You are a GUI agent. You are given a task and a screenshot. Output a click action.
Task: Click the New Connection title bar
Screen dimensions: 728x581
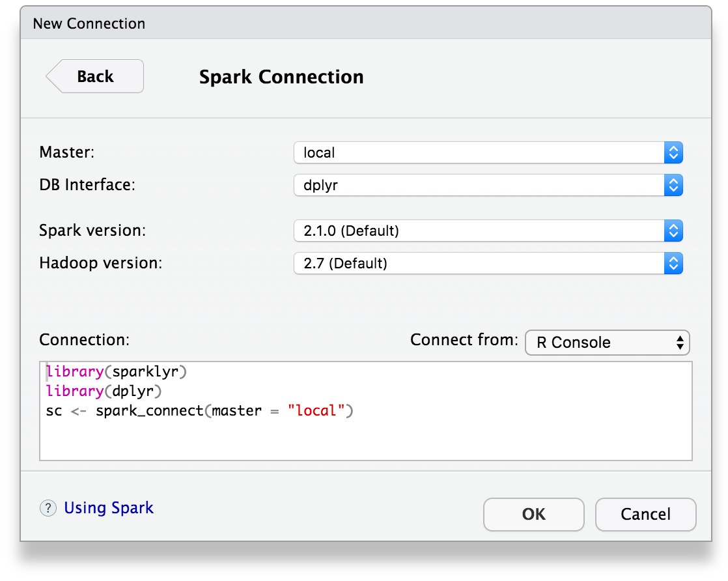pyautogui.click(x=365, y=23)
